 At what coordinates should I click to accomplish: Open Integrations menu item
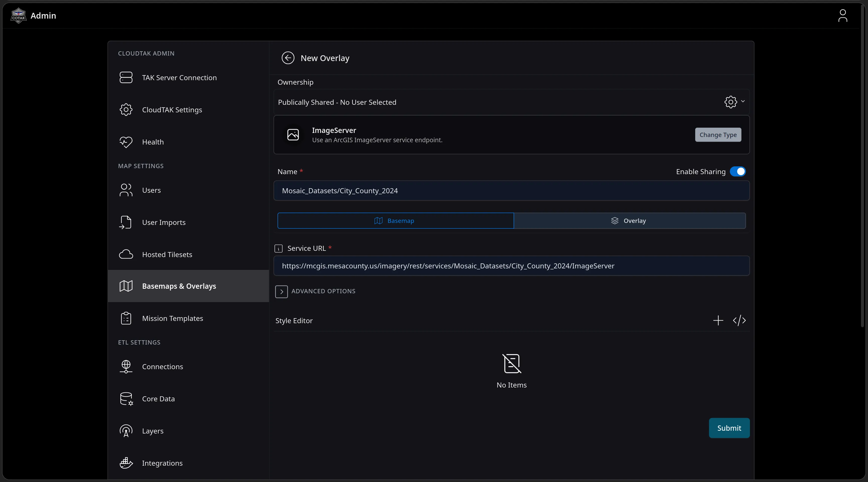[x=188, y=463]
